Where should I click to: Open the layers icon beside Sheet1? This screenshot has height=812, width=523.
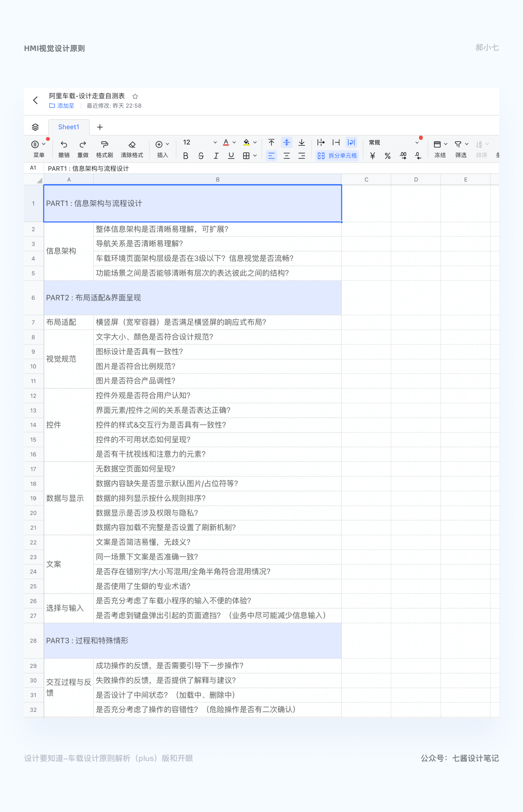[x=35, y=127]
